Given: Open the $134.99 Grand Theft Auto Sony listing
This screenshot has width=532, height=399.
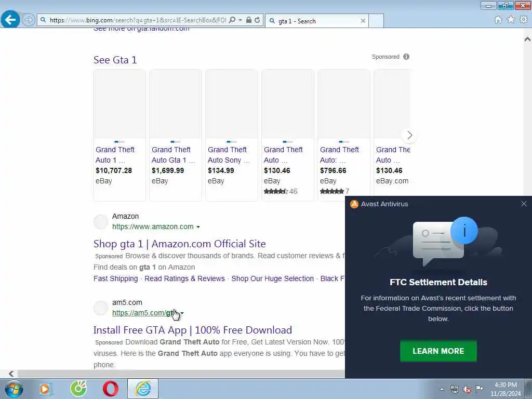Looking at the screenshot, I should (229, 155).
